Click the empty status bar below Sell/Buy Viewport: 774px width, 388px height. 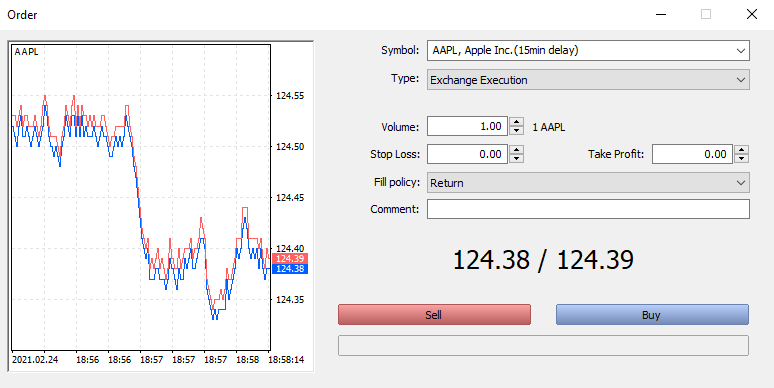(543, 346)
